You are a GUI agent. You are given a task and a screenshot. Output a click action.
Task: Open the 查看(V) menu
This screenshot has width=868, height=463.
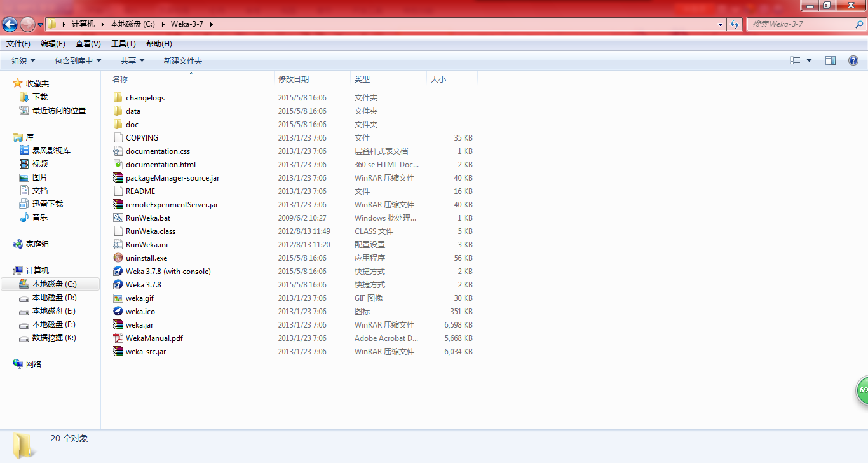[88, 44]
